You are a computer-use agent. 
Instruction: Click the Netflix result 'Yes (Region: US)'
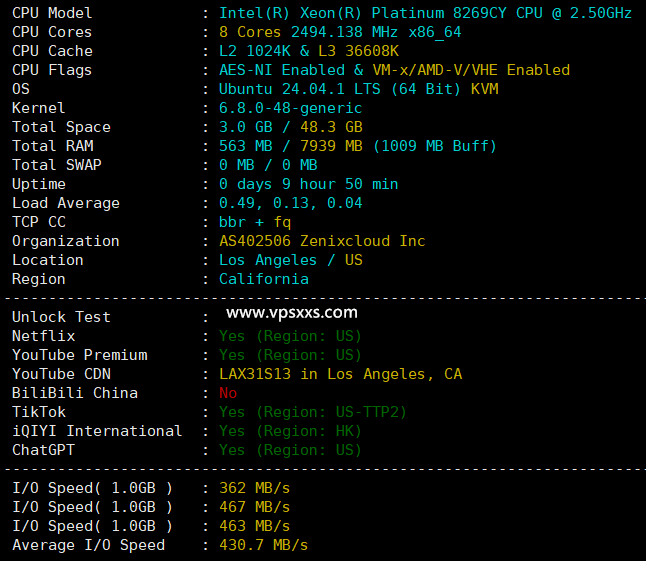(290, 336)
